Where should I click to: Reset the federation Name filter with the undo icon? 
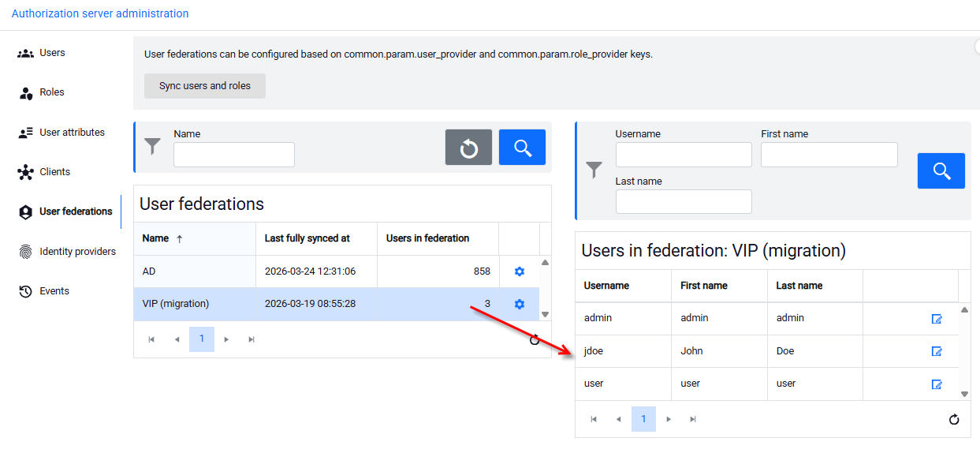[468, 148]
